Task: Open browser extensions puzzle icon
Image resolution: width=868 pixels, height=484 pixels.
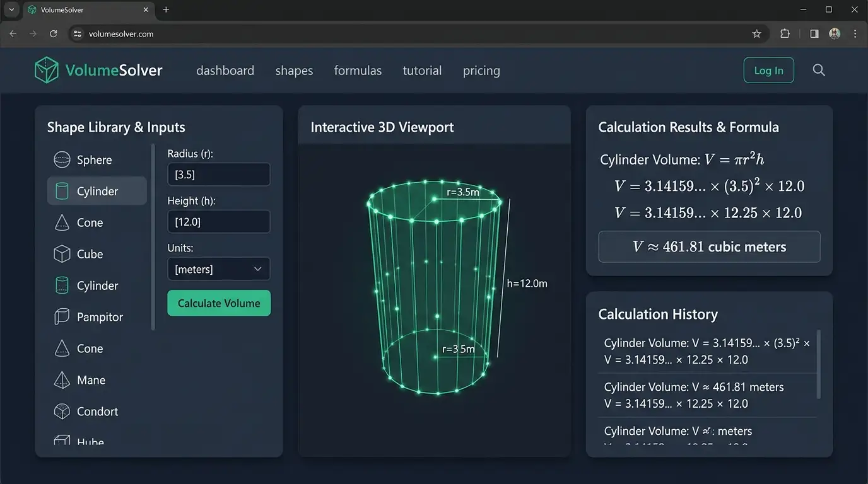Action: 785,34
